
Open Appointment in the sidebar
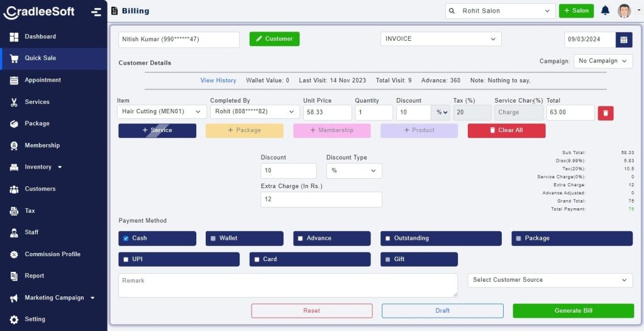43,80
